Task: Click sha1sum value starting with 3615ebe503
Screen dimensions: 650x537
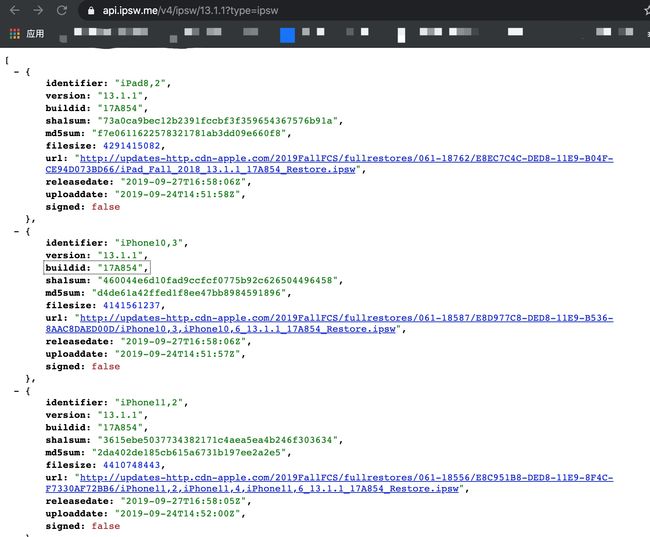Action: tap(218, 440)
